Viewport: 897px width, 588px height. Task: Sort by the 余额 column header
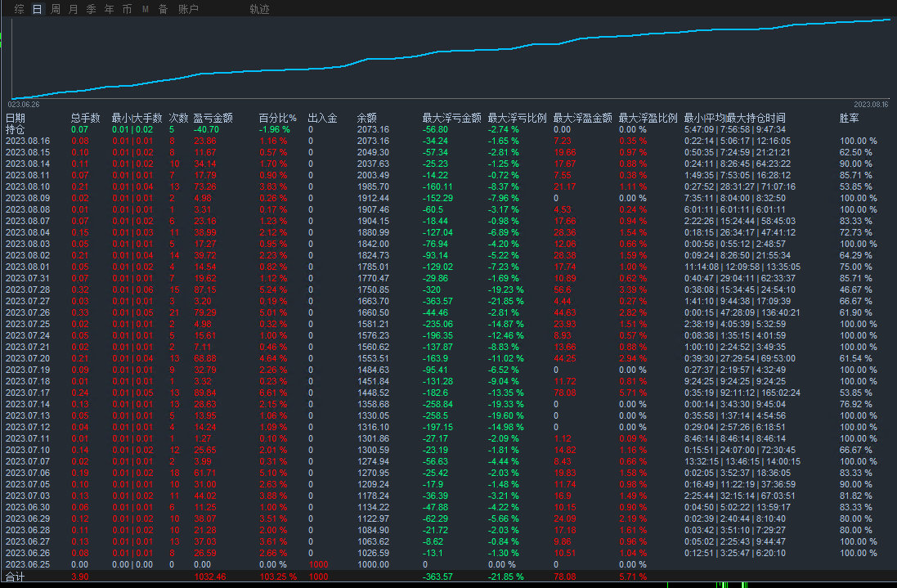(366, 118)
